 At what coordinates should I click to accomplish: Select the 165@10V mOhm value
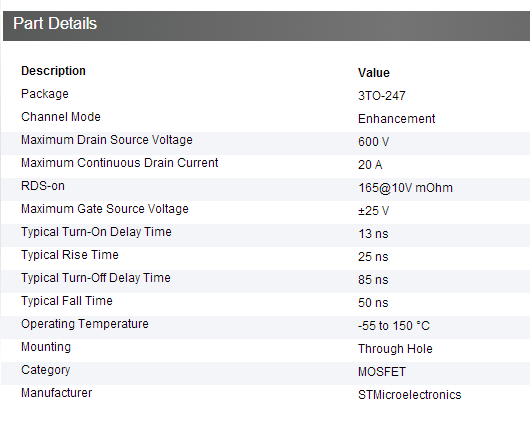click(405, 188)
